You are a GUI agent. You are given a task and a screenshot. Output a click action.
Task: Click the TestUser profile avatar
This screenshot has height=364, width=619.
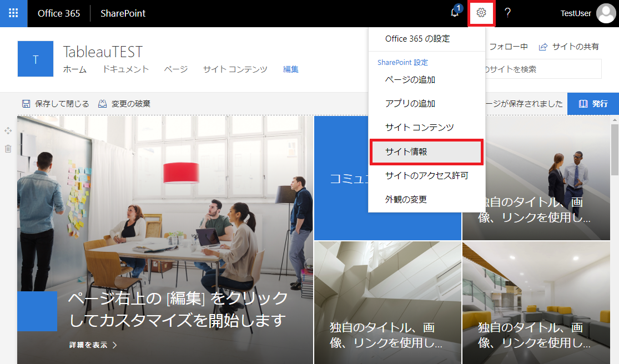click(605, 13)
